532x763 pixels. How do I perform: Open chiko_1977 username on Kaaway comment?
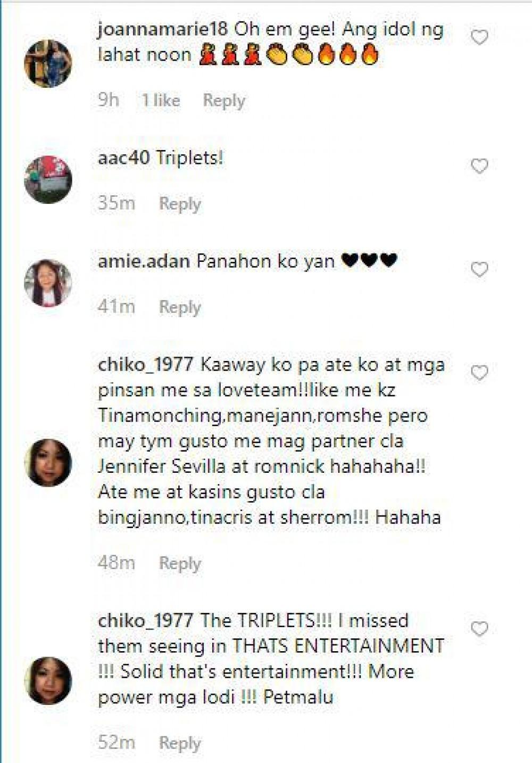tap(145, 365)
